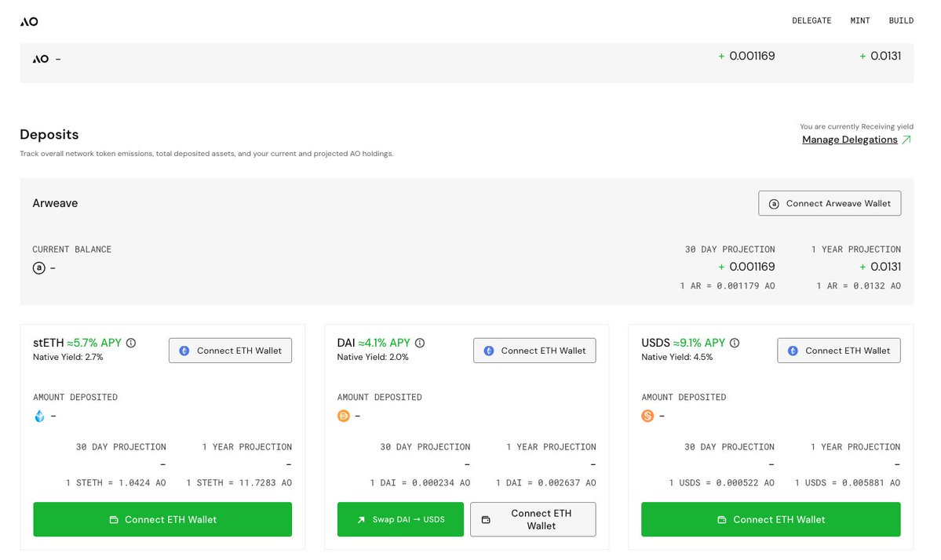The image size is (941, 560).
Task: Click green Connect ETH Wallet under stETH
Action: coord(162,519)
